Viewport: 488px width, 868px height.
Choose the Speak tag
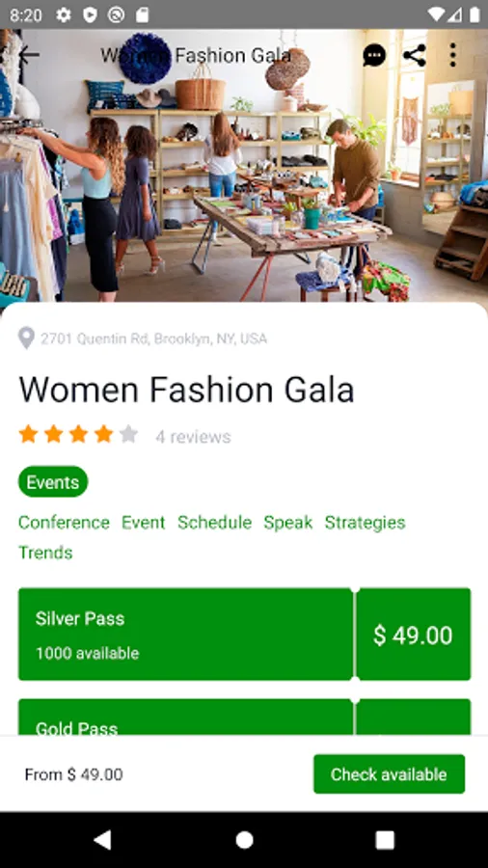(x=288, y=523)
